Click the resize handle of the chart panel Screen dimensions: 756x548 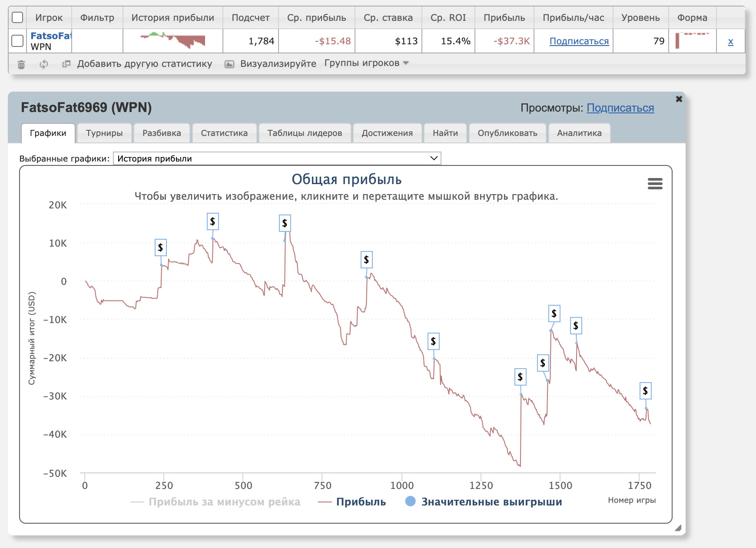(x=678, y=528)
